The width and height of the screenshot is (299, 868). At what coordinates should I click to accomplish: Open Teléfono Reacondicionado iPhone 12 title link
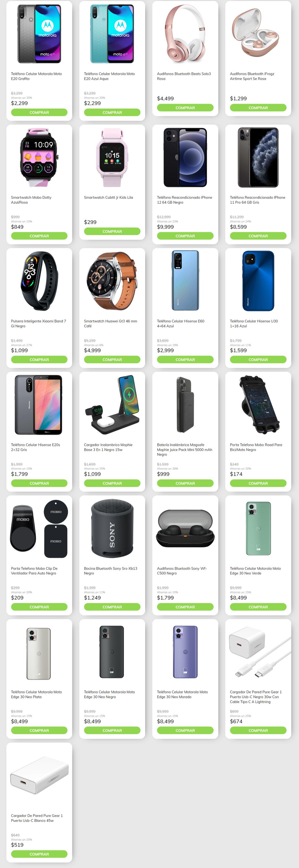(184, 200)
